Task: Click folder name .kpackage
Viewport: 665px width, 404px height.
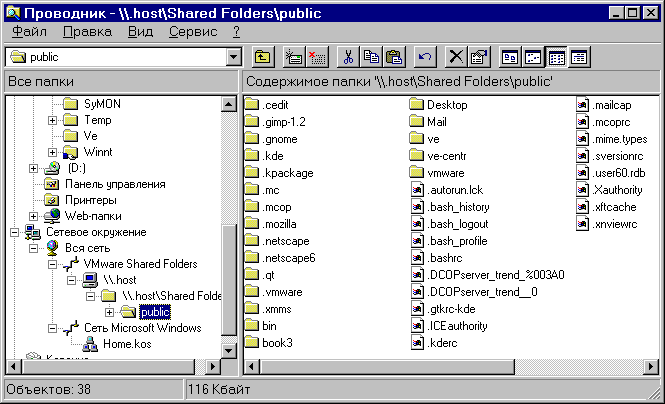Action: click(288, 173)
